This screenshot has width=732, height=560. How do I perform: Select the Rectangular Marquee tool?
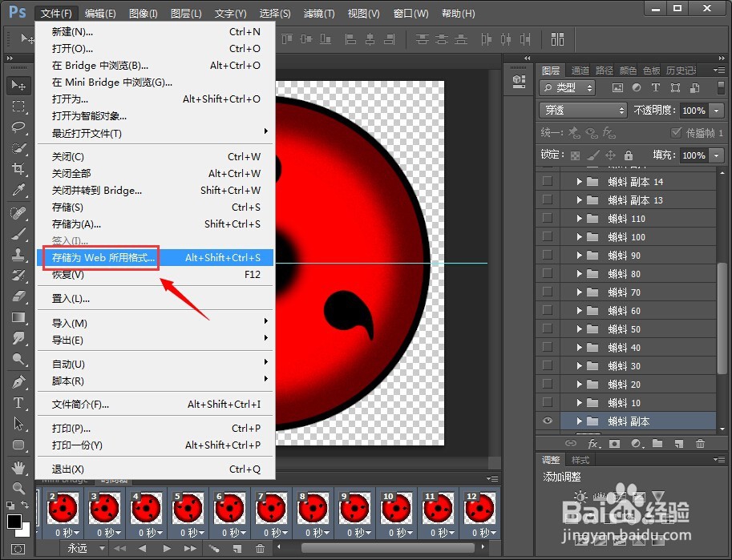[x=18, y=107]
